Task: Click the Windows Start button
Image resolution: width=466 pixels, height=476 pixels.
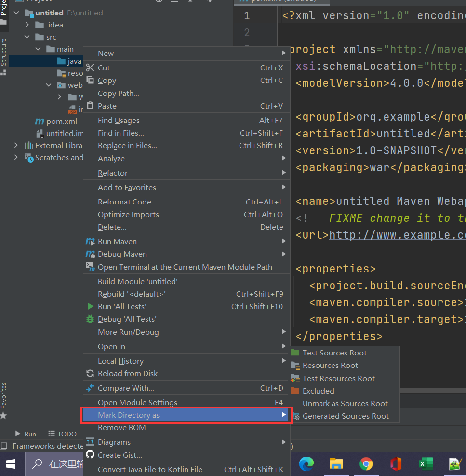Action: [11, 464]
